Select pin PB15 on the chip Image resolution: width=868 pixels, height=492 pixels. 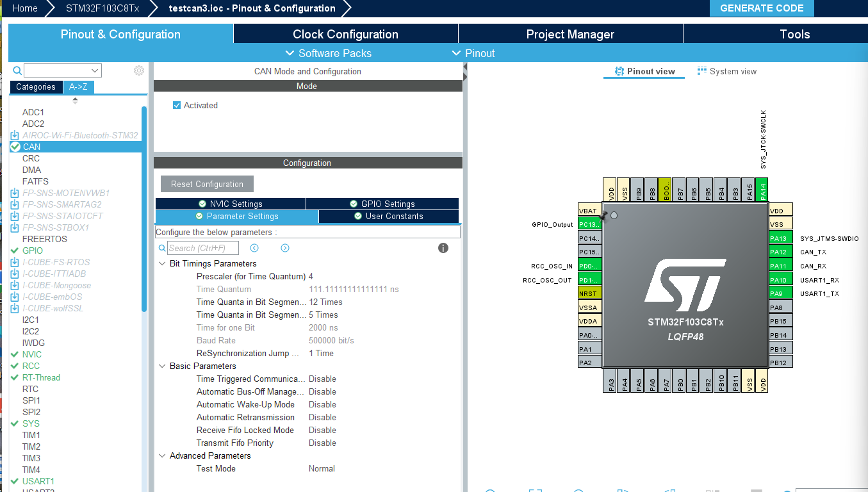click(x=781, y=321)
